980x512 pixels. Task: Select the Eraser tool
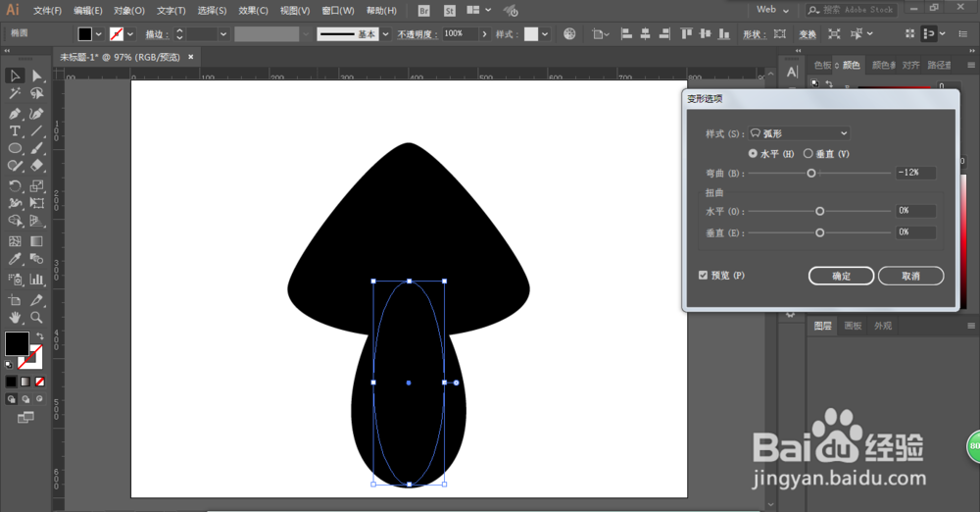coord(37,166)
